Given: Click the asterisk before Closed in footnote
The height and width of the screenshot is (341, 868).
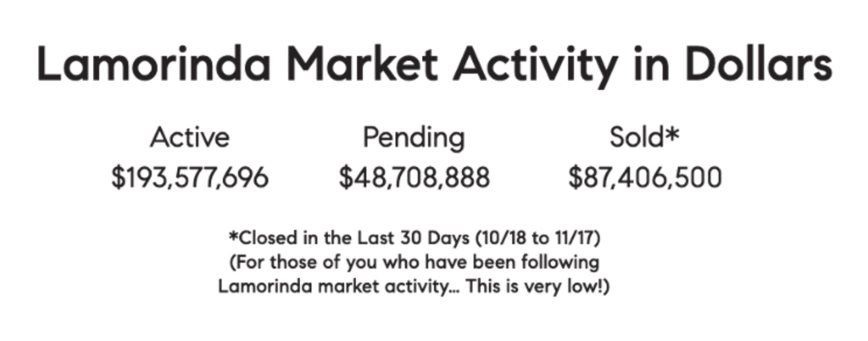Looking at the screenshot, I should coord(233,235).
